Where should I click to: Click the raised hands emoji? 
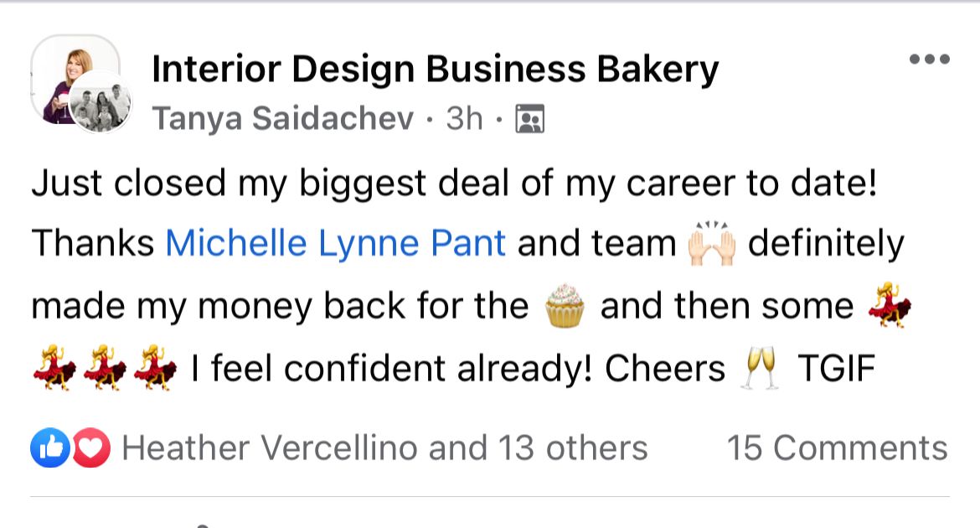coord(711,244)
